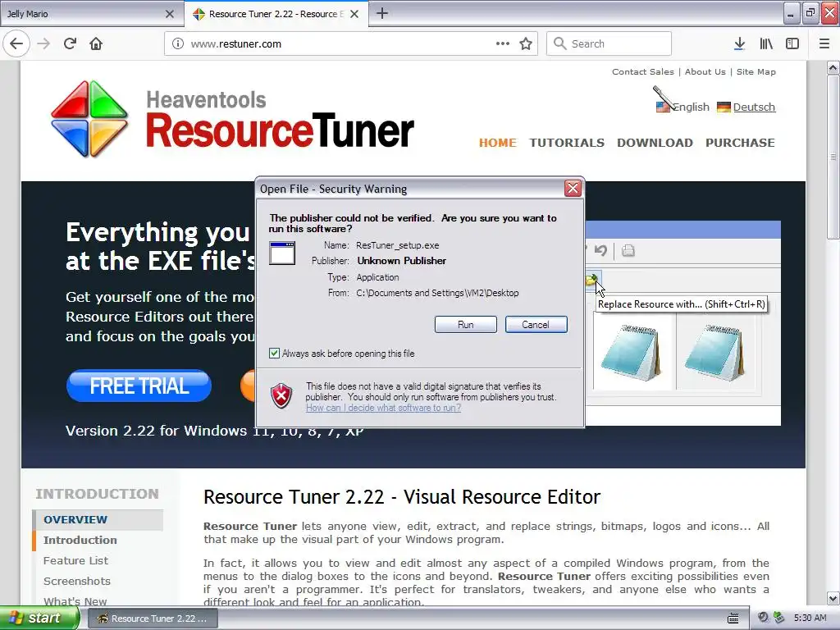Viewport: 840px width, 630px height.
Task: Toggle the sidebar icon in toolbar
Action: (792, 44)
